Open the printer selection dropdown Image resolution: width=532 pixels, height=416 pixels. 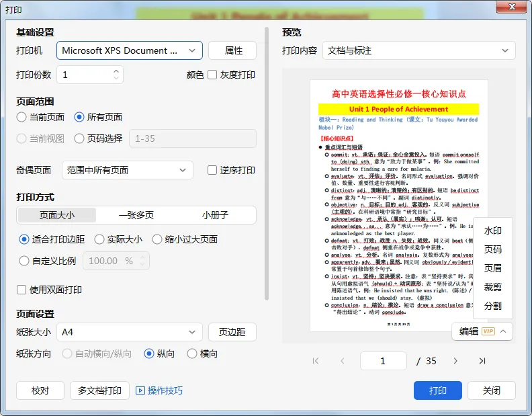pos(130,50)
